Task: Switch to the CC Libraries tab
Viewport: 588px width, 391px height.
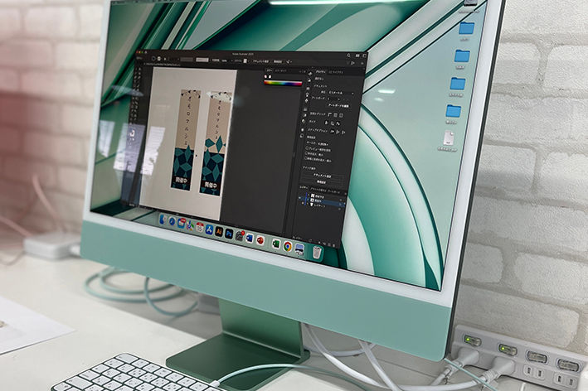Action: [336, 72]
